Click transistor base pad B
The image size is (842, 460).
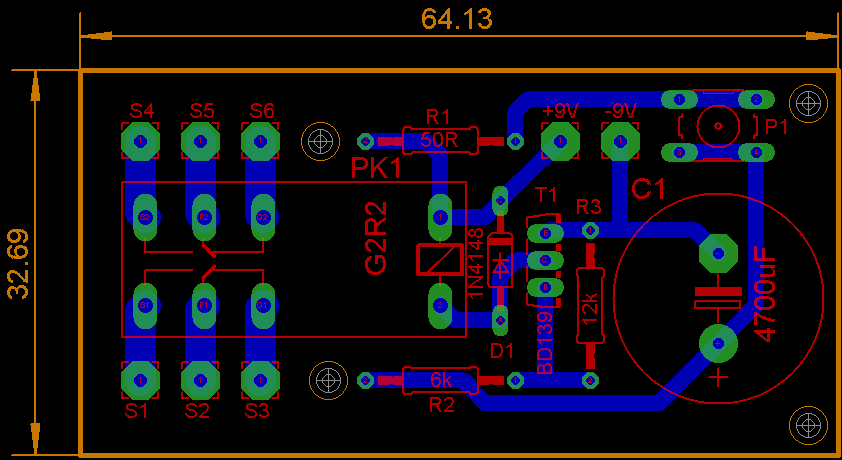[546, 287]
